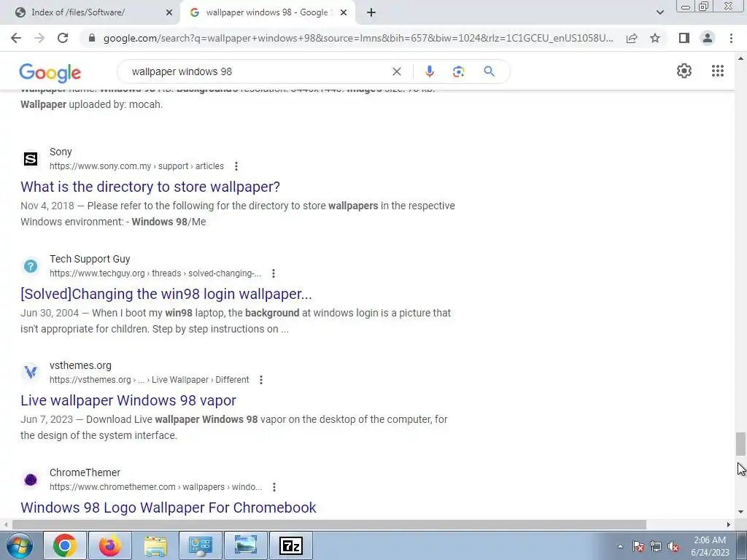Click the techguy.org URL breadcrumb
747x560 pixels.
(155, 273)
